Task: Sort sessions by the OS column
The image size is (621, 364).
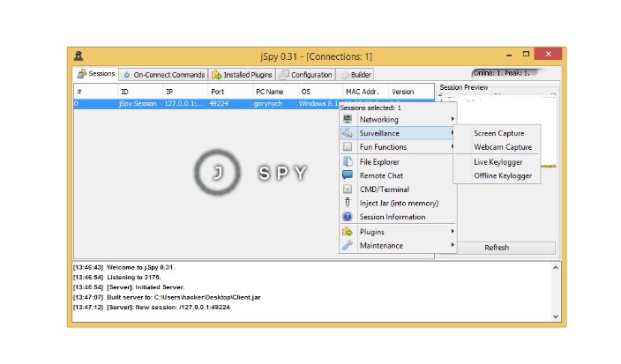Action: coord(320,92)
